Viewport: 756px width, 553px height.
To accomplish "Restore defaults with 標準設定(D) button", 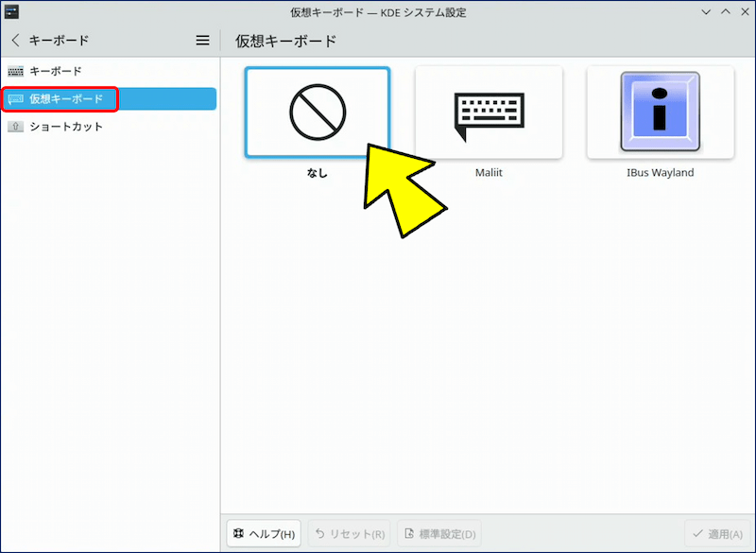I will pos(439,533).
